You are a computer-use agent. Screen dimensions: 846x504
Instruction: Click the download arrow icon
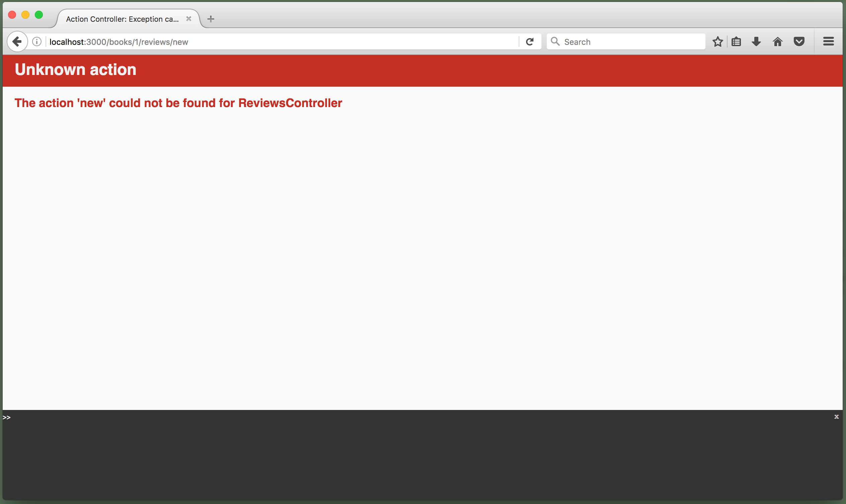[x=757, y=42]
